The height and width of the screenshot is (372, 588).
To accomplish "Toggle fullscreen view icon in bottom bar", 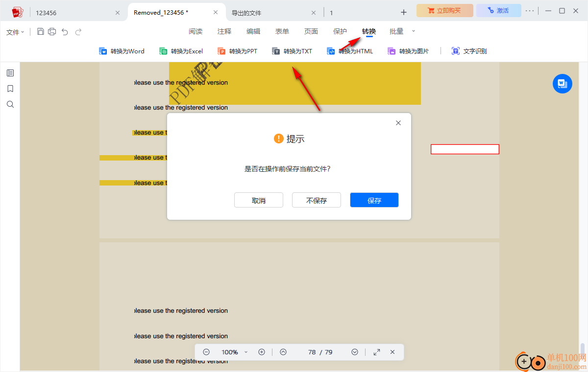I will tap(377, 352).
